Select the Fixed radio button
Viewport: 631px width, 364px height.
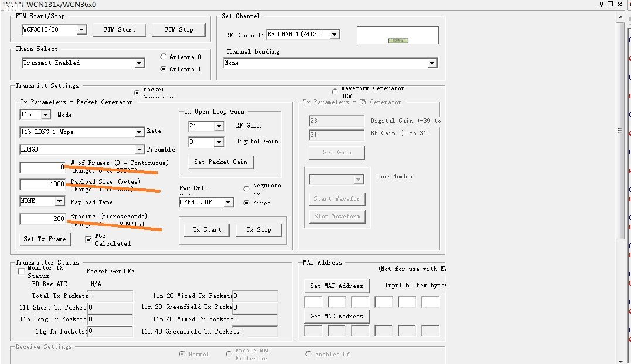click(246, 203)
